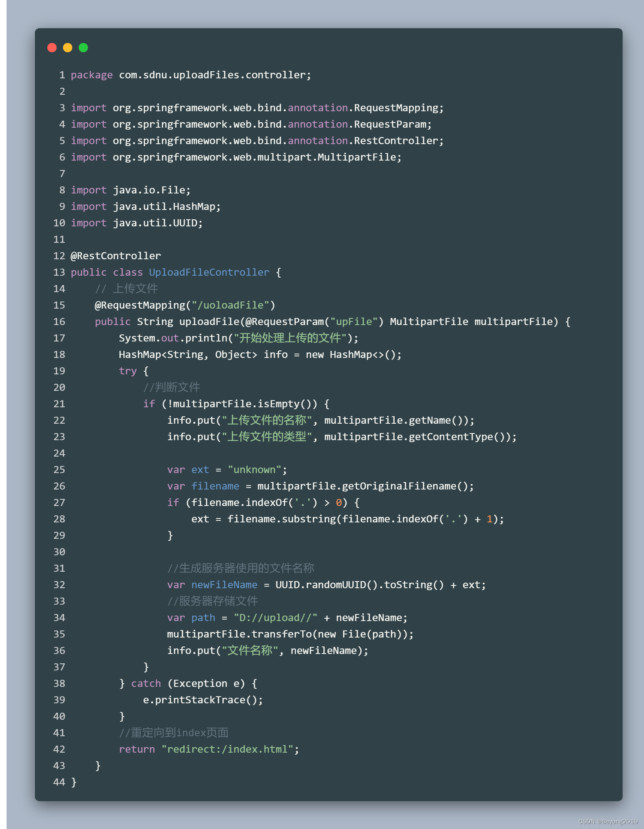Viewport: 644px width, 829px height.
Task: Click the @RestController annotation on line 12
Action: [116, 256]
